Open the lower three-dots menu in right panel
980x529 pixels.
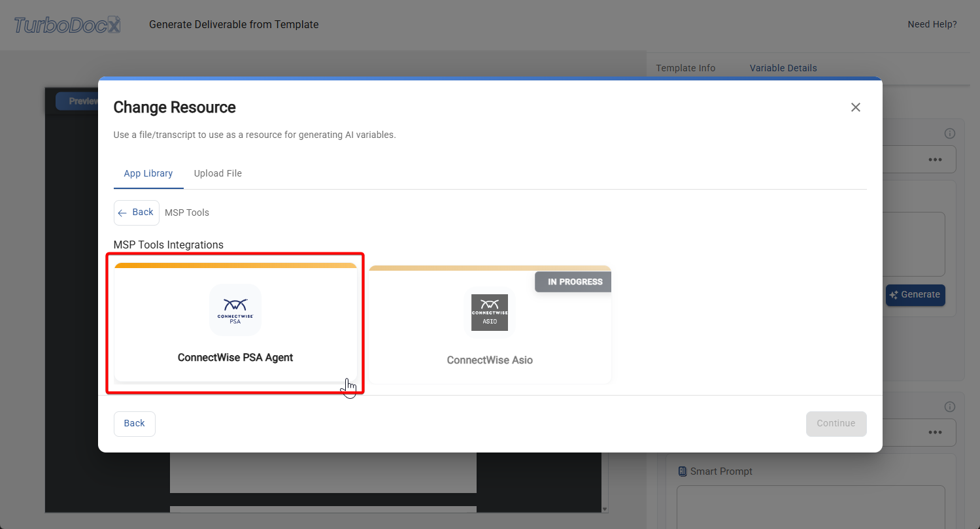point(935,432)
